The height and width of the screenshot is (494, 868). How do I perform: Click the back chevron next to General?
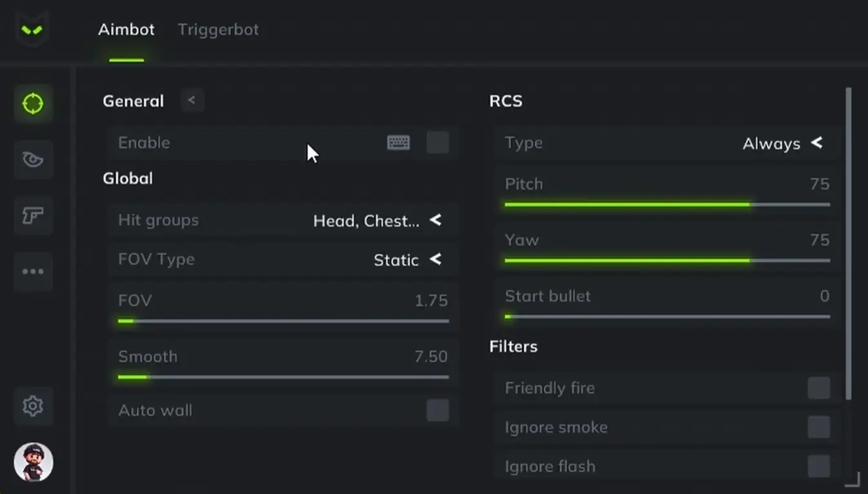pos(192,100)
